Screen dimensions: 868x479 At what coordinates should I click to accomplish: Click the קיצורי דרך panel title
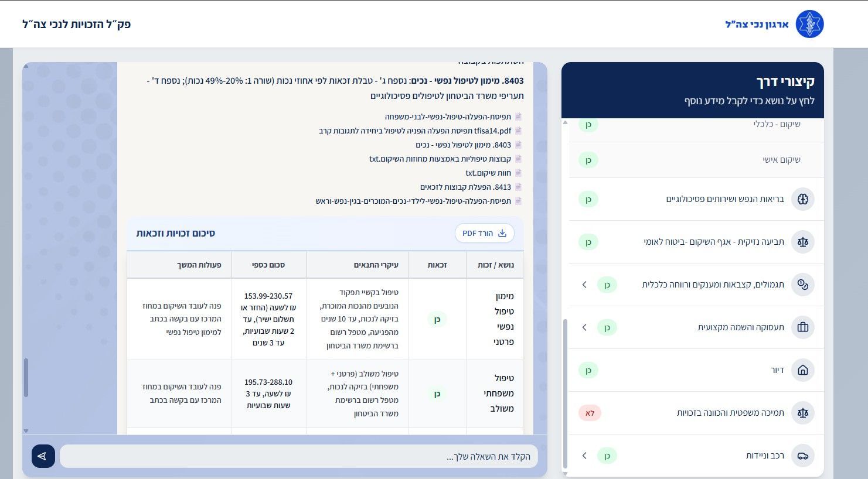[785, 81]
